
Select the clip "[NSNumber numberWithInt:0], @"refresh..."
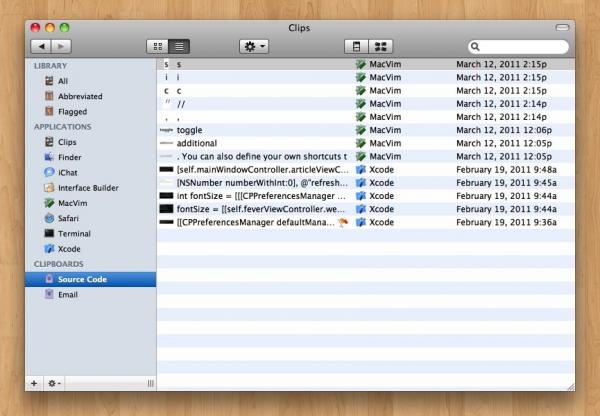tap(366, 183)
